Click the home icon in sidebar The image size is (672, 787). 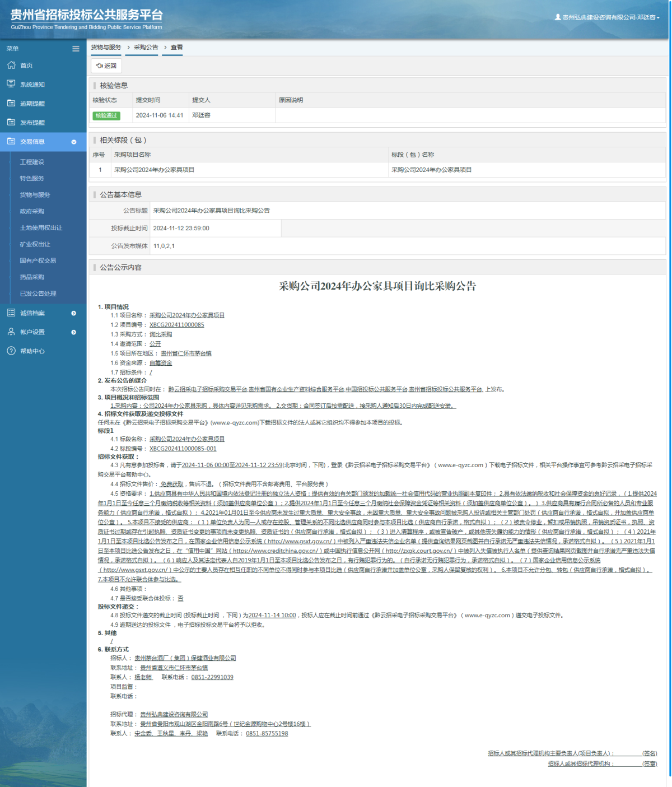[11, 66]
